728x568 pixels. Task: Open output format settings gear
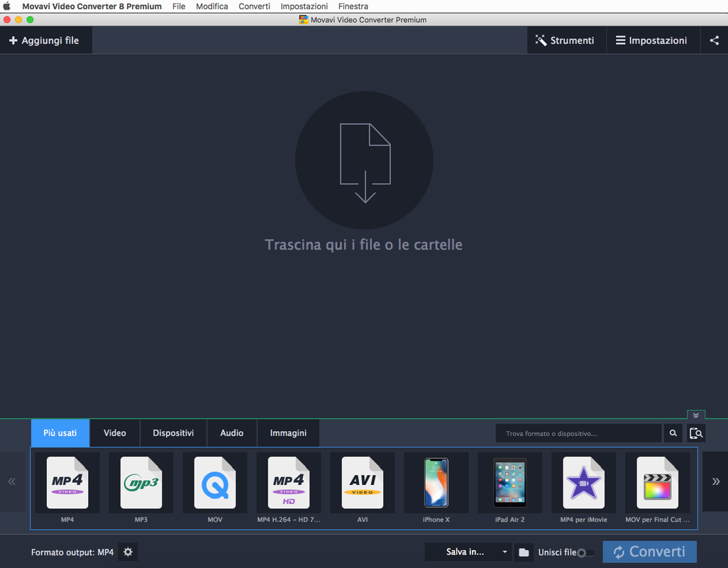128,552
